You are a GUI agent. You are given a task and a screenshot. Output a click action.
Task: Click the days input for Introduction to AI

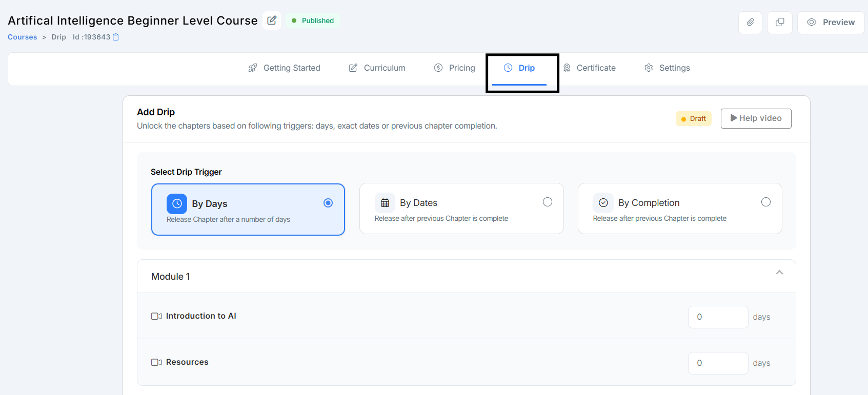[718, 317]
